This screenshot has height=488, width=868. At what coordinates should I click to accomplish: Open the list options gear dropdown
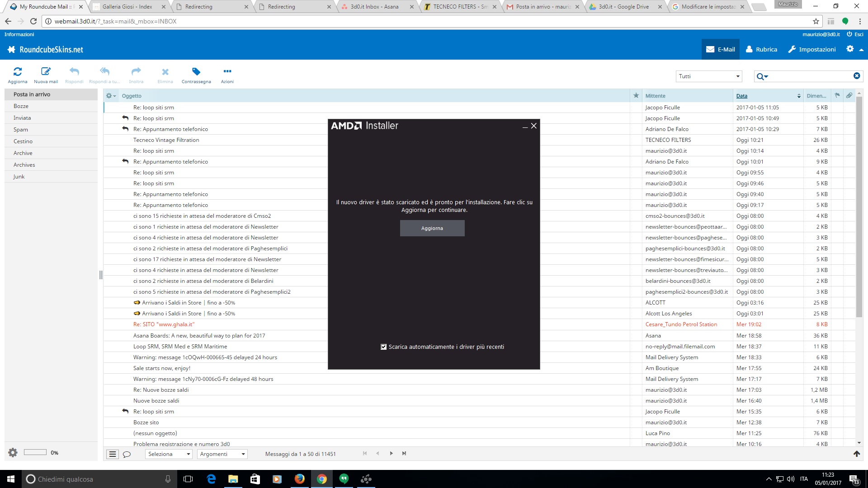tap(111, 96)
